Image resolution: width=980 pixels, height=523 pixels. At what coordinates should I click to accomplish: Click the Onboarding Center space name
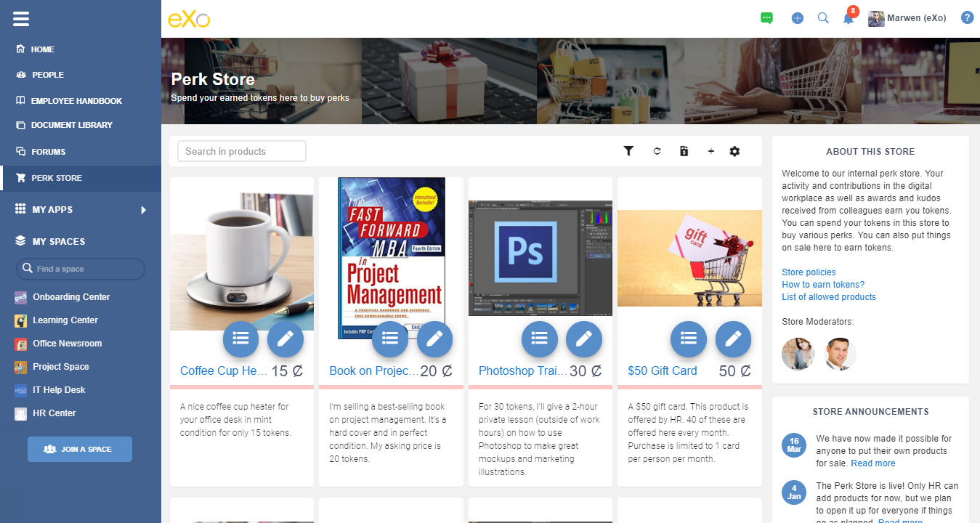pyautogui.click(x=71, y=297)
